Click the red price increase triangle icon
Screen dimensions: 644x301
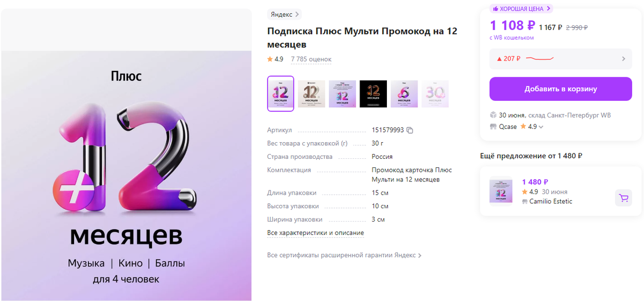click(499, 58)
